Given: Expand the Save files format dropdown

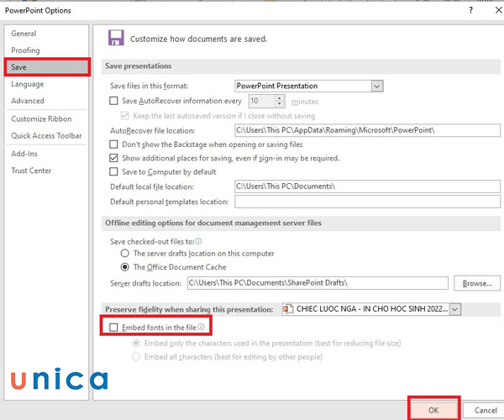Looking at the screenshot, I should [x=377, y=87].
